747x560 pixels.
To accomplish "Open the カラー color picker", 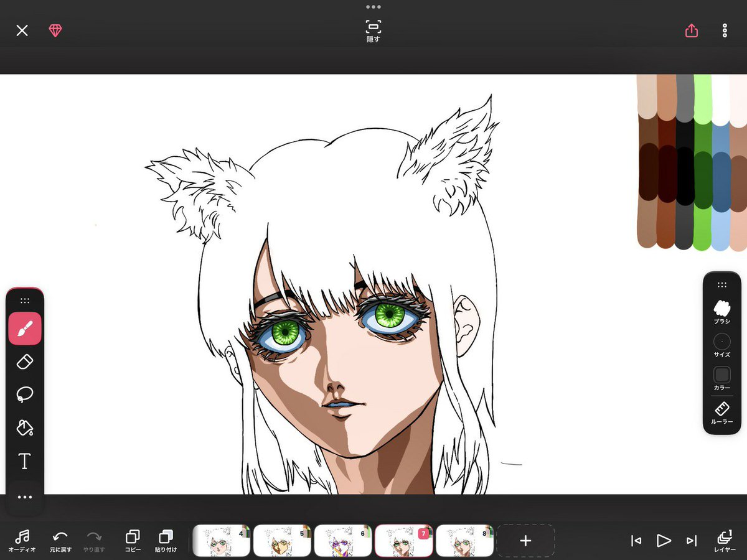I will click(722, 378).
